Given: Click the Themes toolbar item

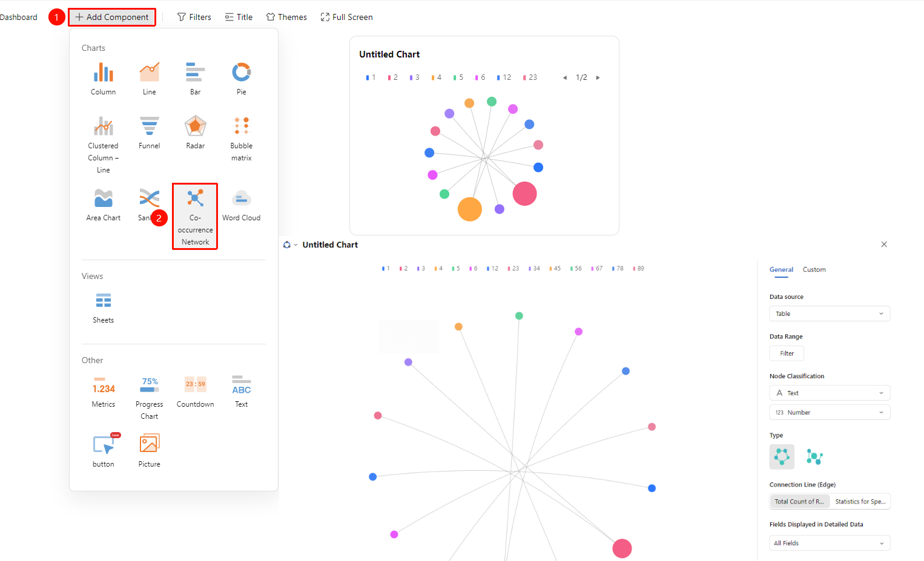Looking at the screenshot, I should (x=286, y=17).
